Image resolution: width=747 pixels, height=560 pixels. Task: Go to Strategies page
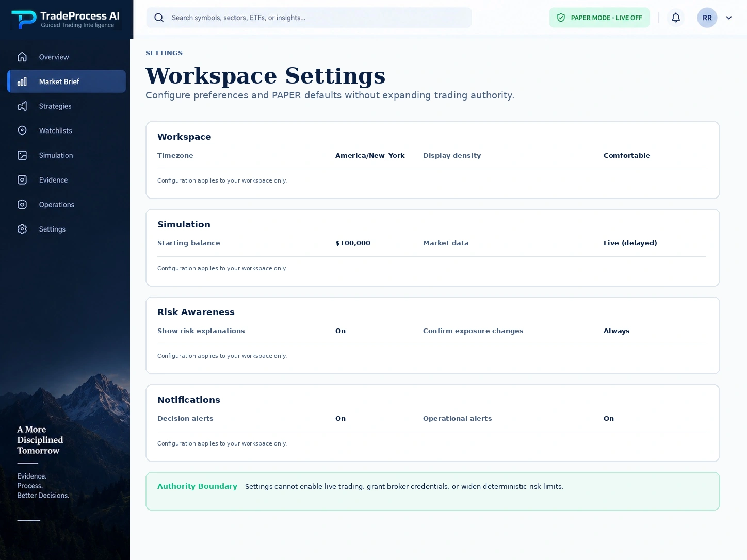pos(67,106)
